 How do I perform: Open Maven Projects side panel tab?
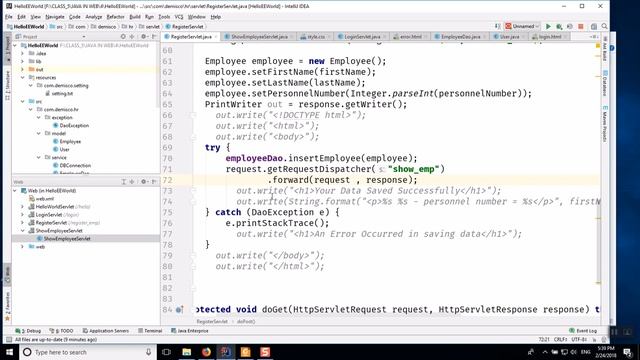[x=605, y=124]
